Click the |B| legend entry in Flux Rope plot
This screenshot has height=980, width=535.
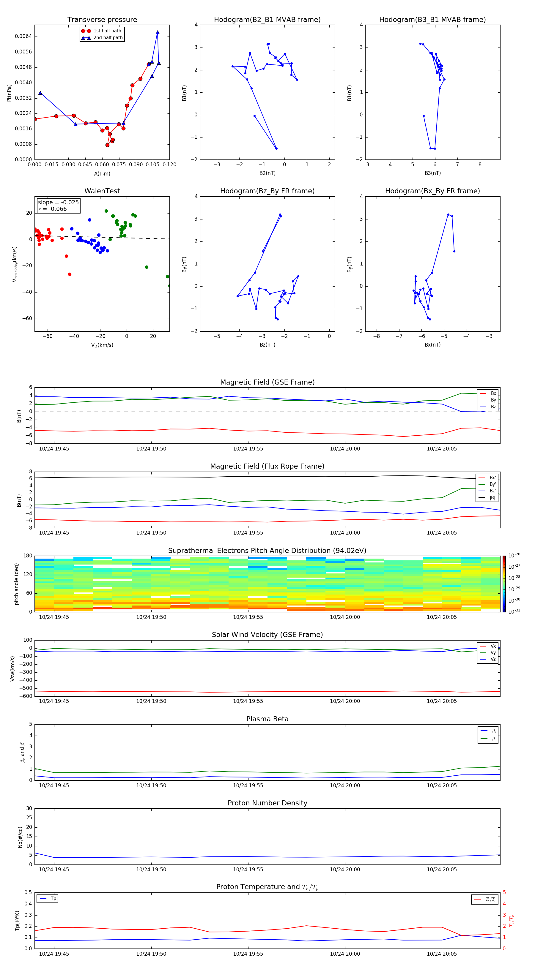(x=487, y=498)
